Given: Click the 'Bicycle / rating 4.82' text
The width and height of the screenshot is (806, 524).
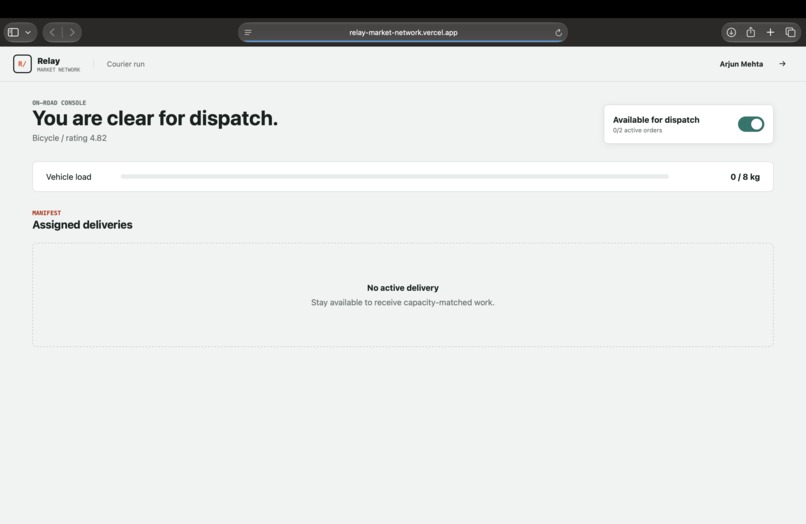Looking at the screenshot, I should point(69,138).
